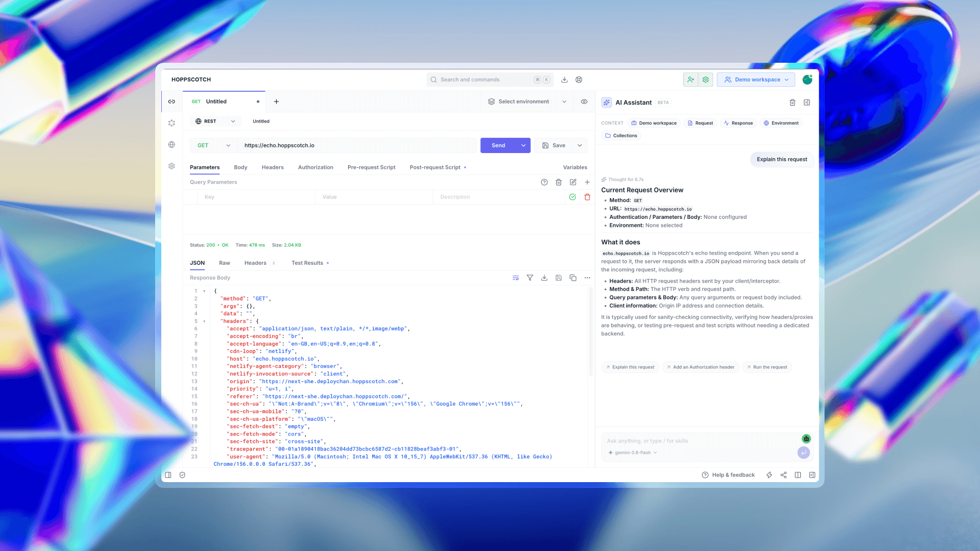Click the install app download icon
The height and width of the screenshot is (551, 980).
point(565,80)
